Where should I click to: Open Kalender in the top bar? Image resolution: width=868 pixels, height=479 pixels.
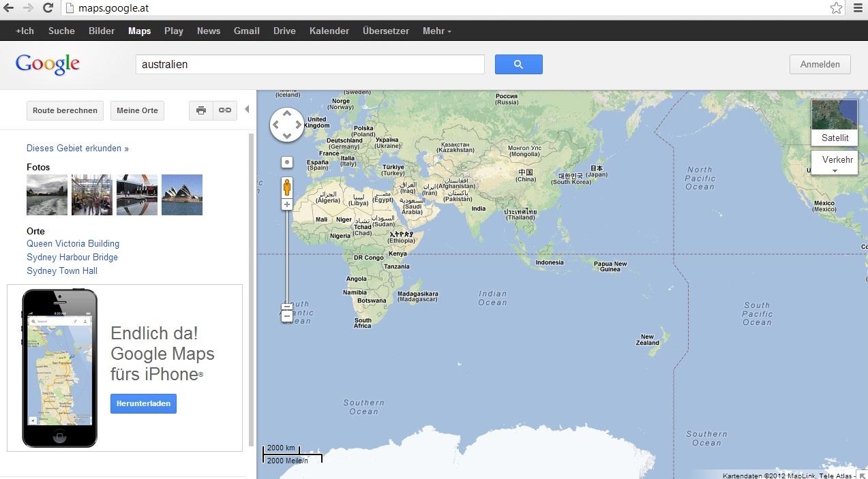tap(329, 31)
